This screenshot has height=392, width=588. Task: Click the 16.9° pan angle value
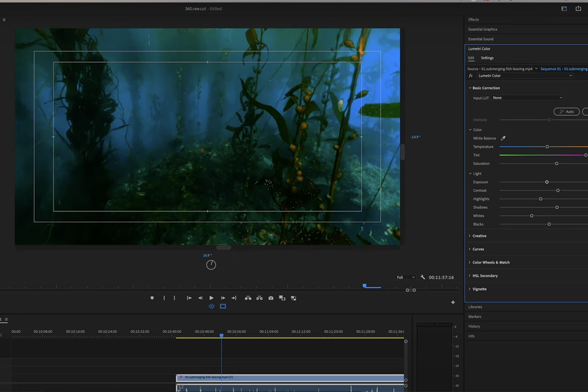tap(207, 255)
